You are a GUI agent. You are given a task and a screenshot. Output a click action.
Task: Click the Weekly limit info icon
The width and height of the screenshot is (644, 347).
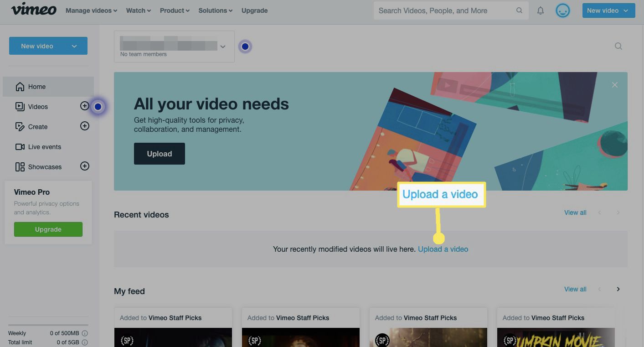coord(85,333)
